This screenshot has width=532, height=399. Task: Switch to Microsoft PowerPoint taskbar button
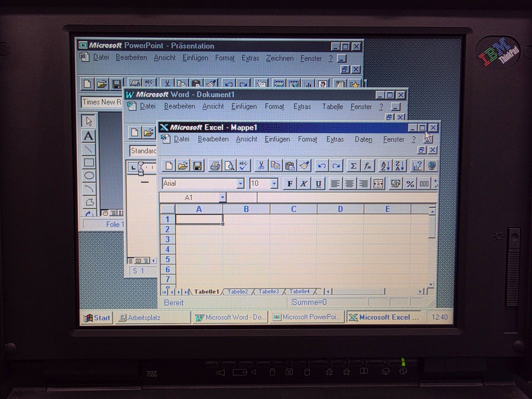(x=307, y=317)
